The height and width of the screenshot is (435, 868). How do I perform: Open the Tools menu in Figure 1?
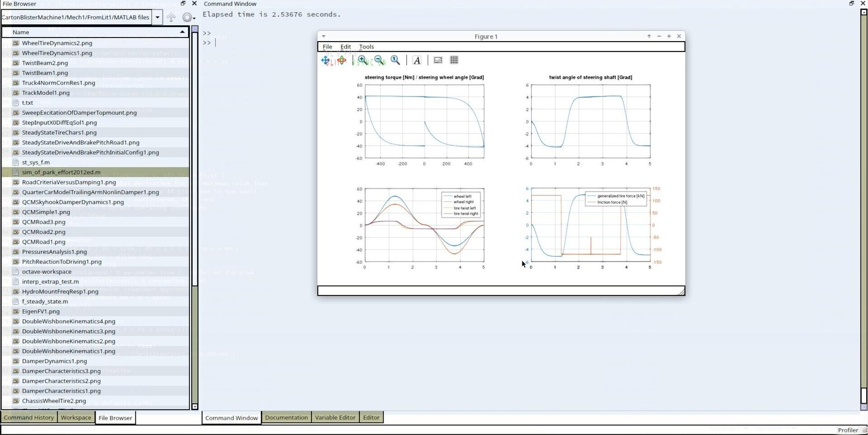click(367, 47)
